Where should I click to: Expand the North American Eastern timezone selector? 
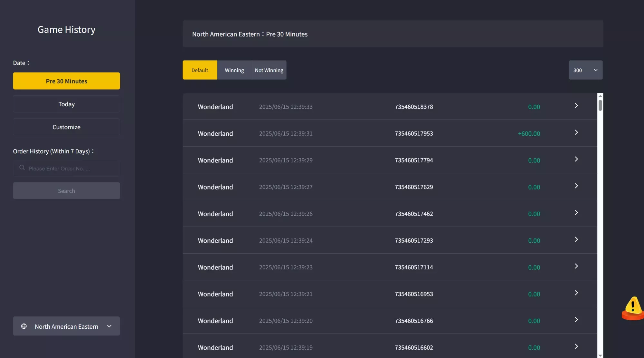click(66, 326)
